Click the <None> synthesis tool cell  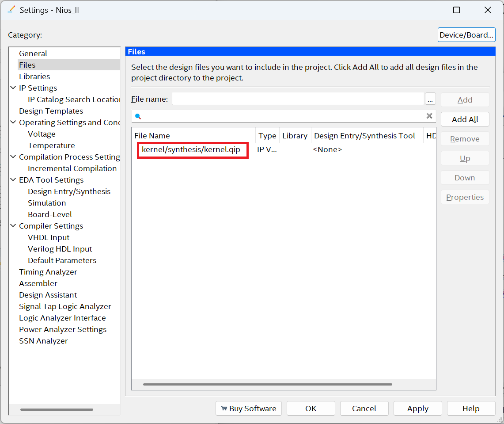tap(327, 149)
